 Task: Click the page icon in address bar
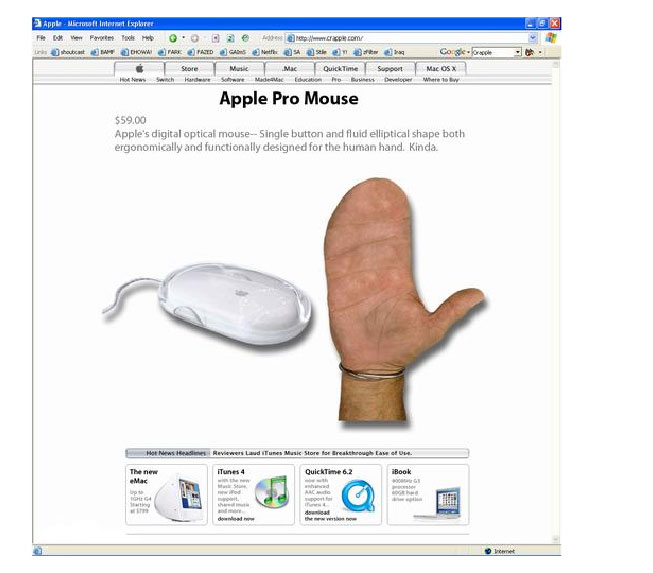click(x=291, y=38)
